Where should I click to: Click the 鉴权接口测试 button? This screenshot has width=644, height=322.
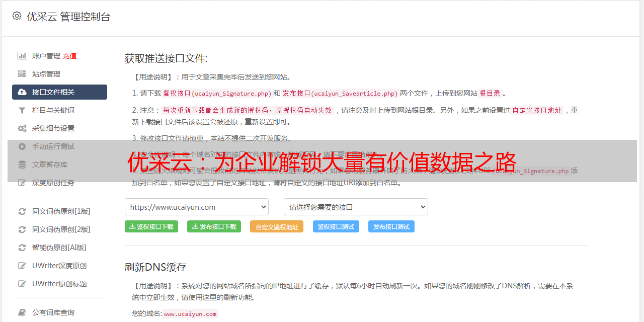click(x=336, y=226)
